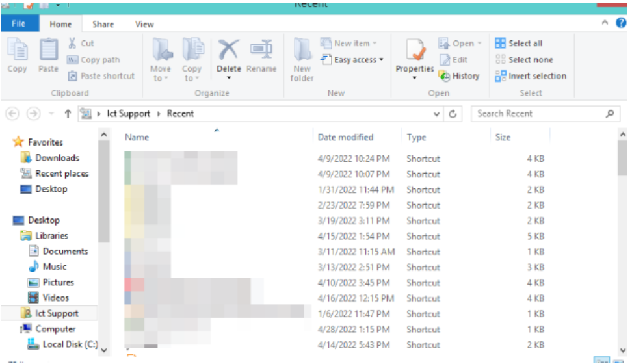
Task: Open History in the Open group
Action: [460, 76]
